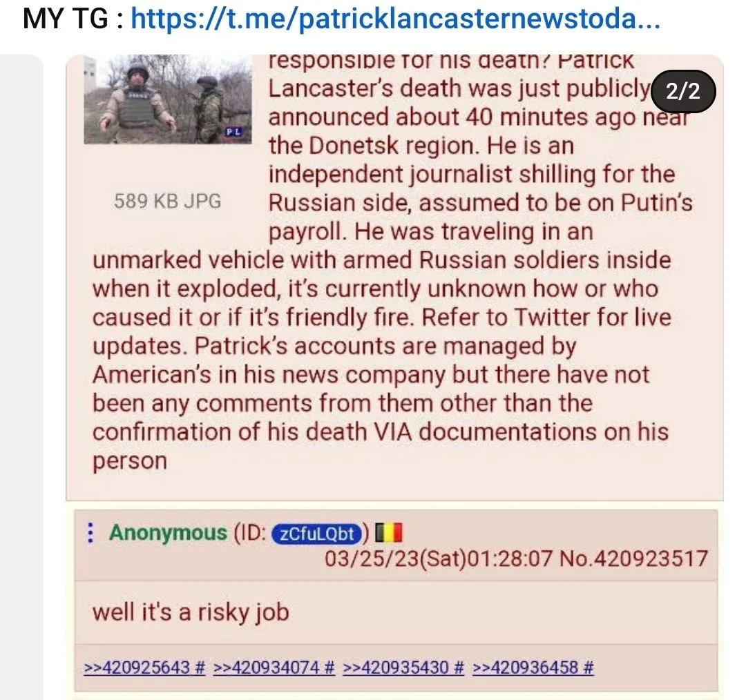746x700 pixels.
Task: Click the reply text "well it's a risky job"
Action: click(x=191, y=612)
